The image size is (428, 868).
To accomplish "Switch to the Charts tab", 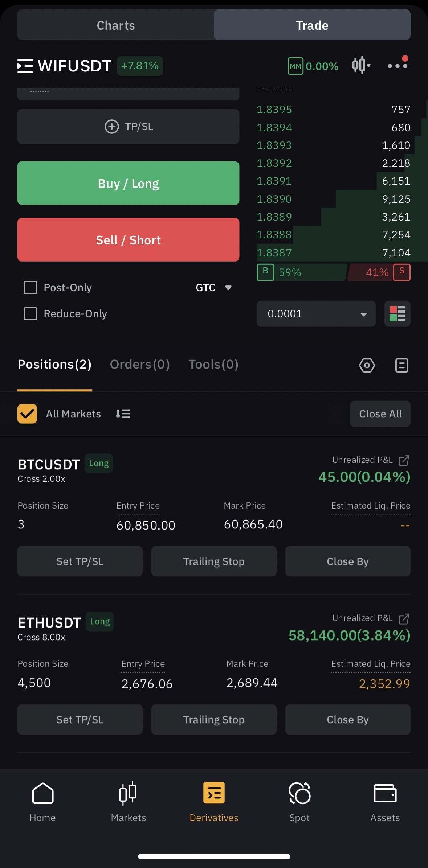I will click(x=116, y=25).
